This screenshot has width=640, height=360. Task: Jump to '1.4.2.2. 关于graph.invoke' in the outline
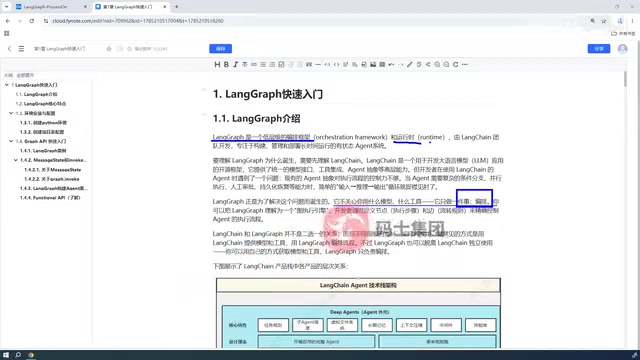click(x=51, y=179)
